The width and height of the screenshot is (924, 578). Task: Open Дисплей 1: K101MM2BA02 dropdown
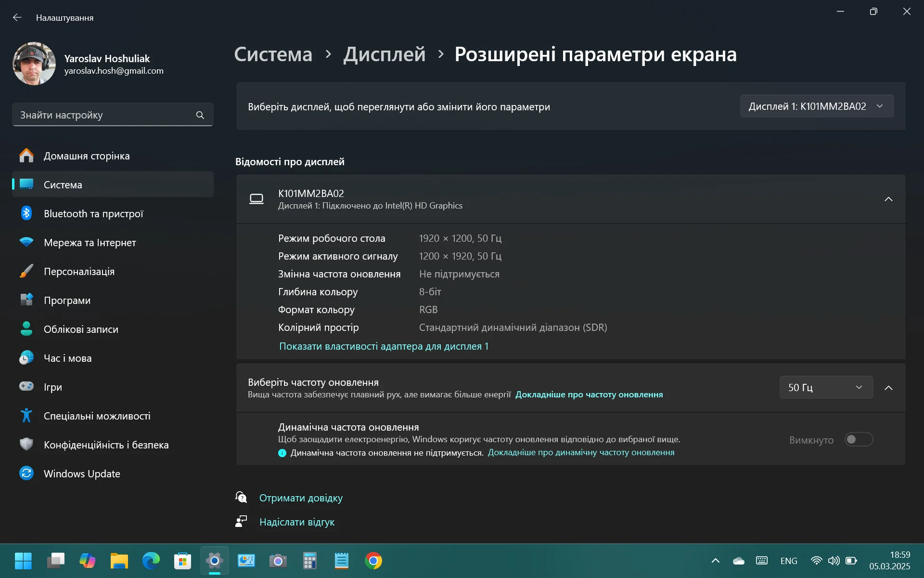tap(816, 106)
